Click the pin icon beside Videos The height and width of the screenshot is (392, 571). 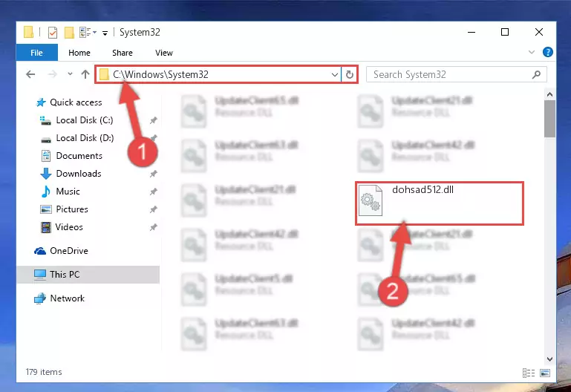(x=153, y=227)
